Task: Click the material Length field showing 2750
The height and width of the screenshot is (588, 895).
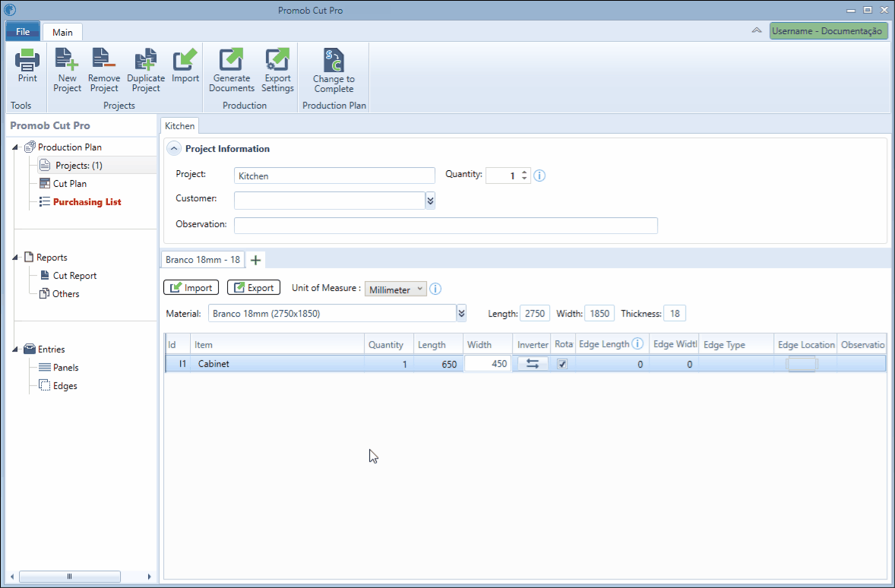Action: [x=535, y=313]
